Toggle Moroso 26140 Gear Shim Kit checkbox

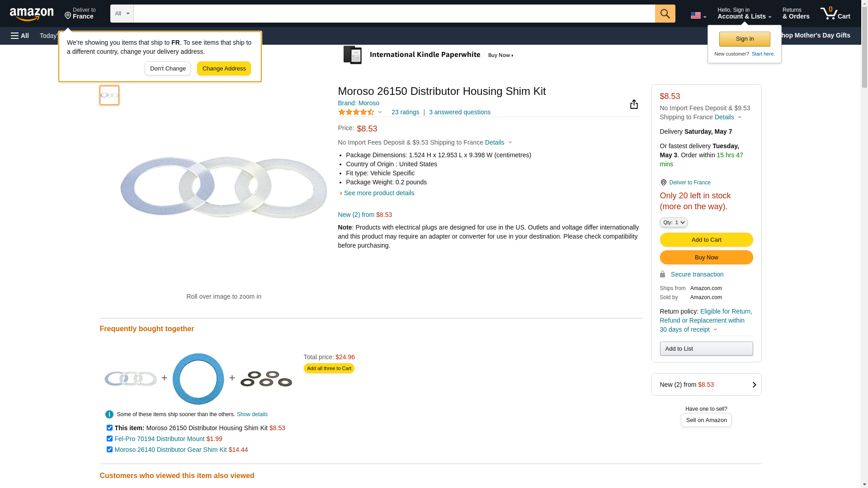click(x=109, y=449)
